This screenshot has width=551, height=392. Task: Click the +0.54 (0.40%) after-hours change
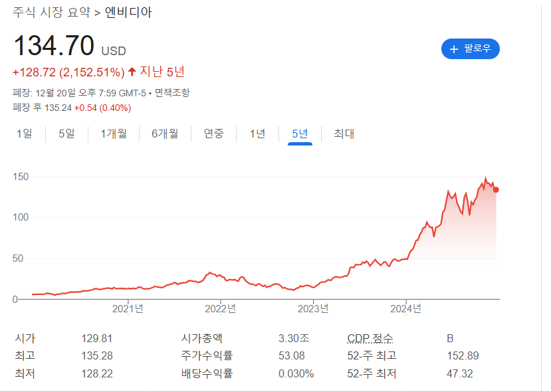pos(102,108)
